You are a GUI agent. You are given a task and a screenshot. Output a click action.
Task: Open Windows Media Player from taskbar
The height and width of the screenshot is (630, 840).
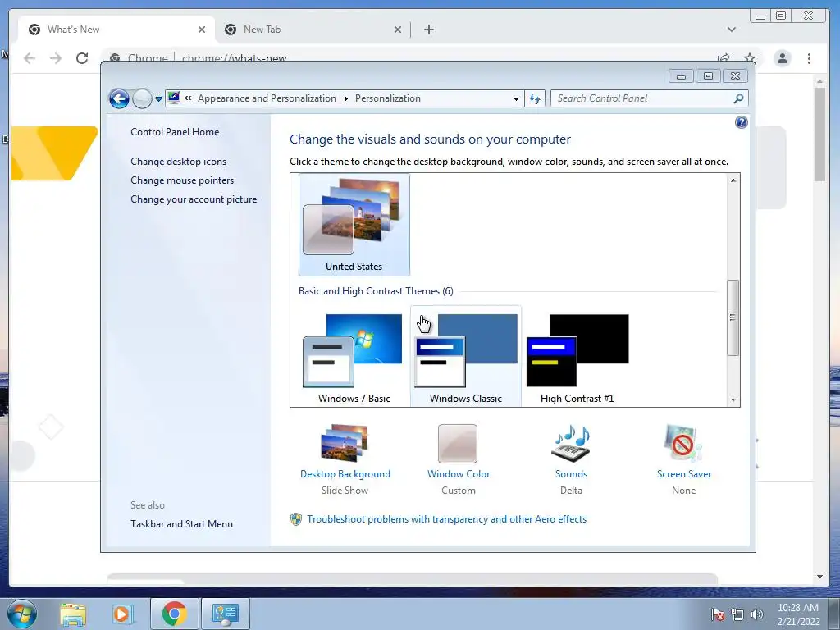click(122, 614)
